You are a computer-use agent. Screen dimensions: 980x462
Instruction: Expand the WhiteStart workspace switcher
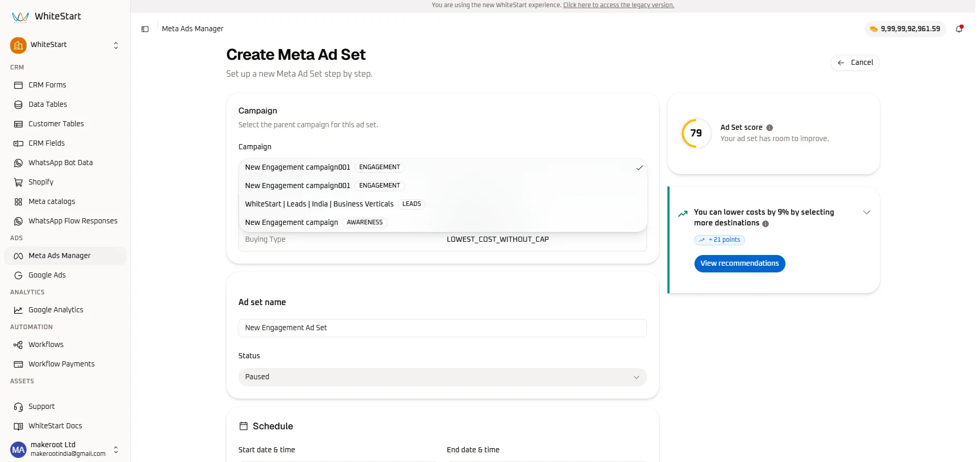(x=116, y=45)
